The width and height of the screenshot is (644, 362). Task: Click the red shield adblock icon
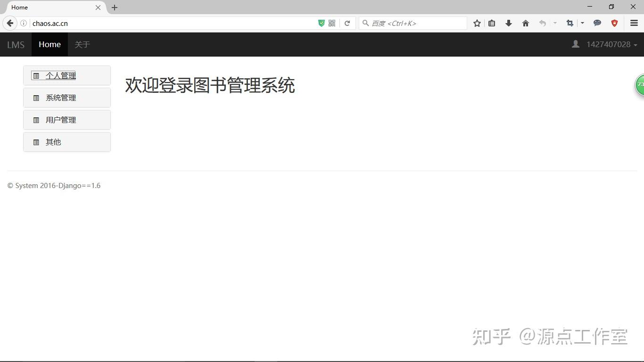click(x=614, y=23)
